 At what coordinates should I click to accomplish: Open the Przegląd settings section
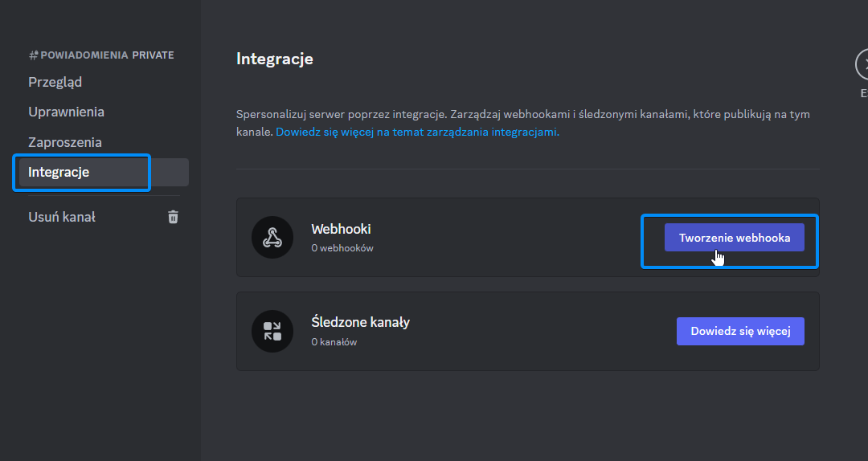pos(55,82)
